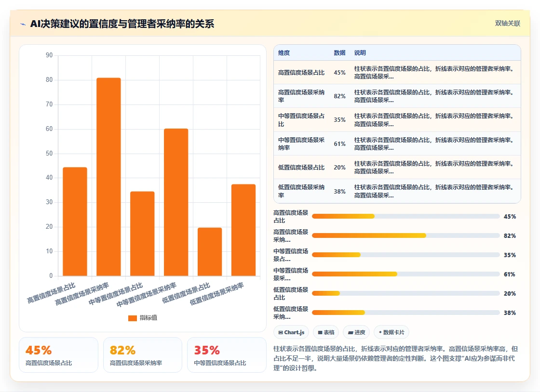Click table cell 高置信度场景占比
Viewport: 540px width, 392px height.
click(301, 73)
